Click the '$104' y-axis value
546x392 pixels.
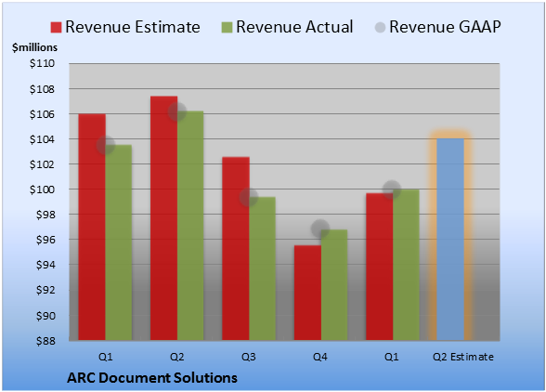pos(42,139)
